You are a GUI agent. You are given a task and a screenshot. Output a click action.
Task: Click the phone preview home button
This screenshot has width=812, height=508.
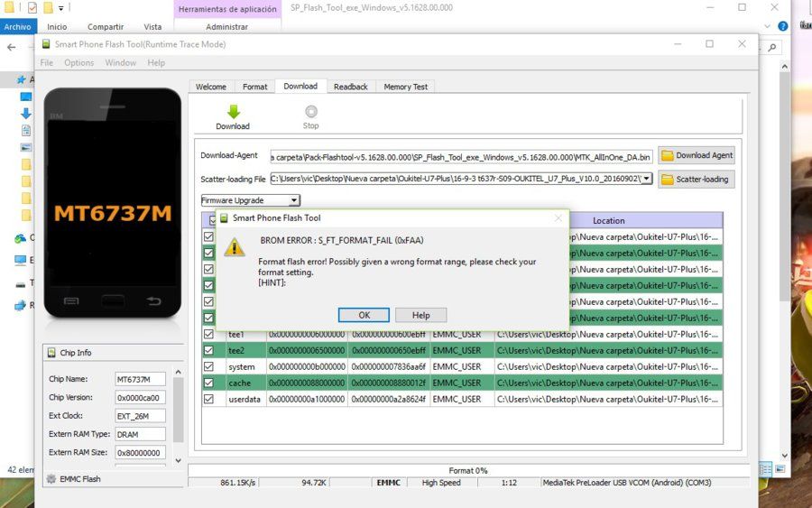tap(113, 300)
